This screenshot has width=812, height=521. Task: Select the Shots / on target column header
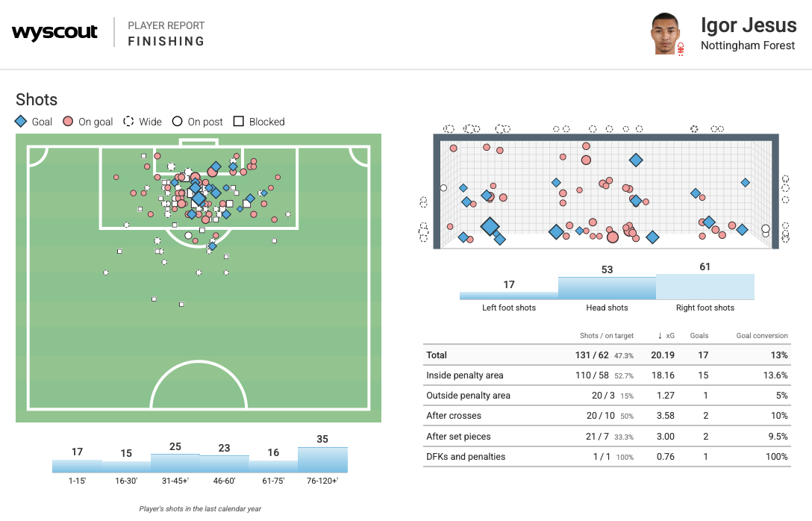pos(607,336)
